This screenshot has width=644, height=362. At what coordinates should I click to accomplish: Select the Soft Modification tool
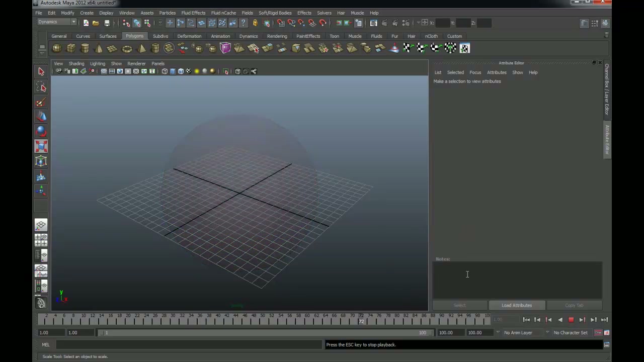(41, 176)
